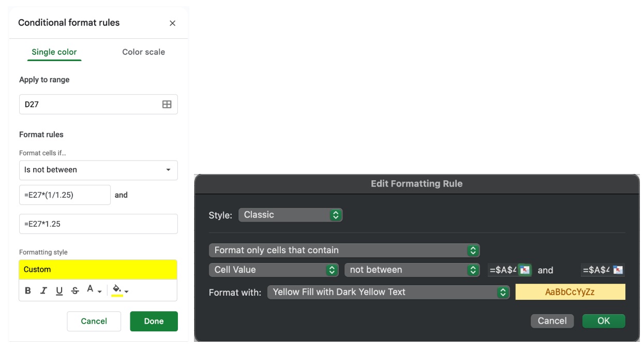Click the Italic formatting icon

43,290
